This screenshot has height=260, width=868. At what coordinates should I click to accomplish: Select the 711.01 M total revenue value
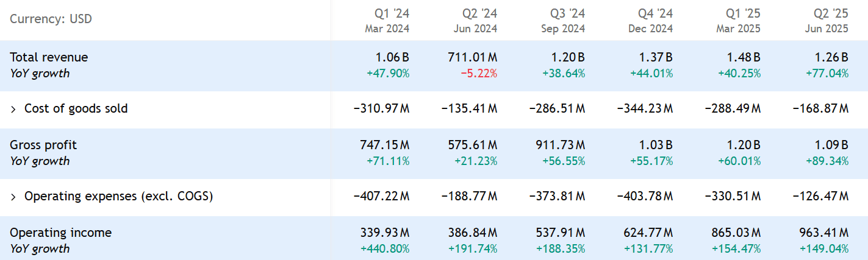click(472, 57)
